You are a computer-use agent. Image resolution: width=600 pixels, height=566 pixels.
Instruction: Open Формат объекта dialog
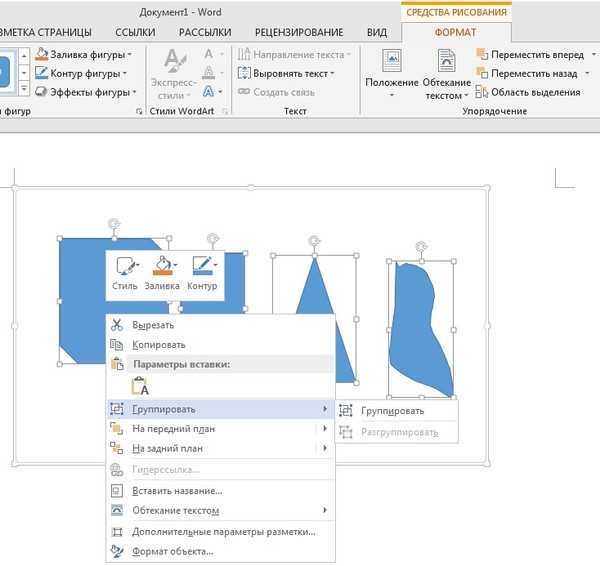coord(220,551)
